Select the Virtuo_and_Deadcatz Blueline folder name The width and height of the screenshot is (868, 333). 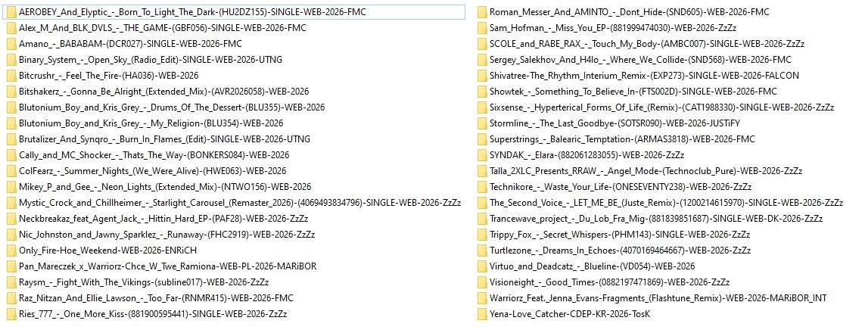593,266
